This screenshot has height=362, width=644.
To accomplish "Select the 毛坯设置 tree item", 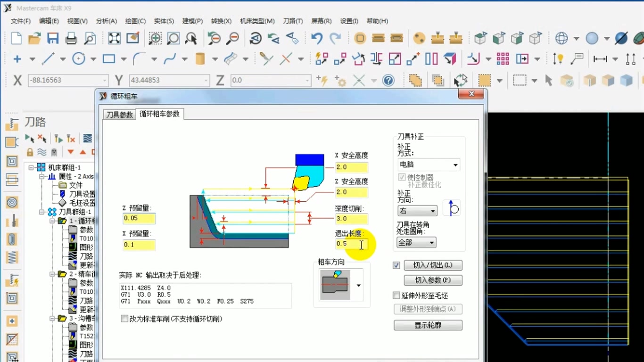I will tap(77, 203).
